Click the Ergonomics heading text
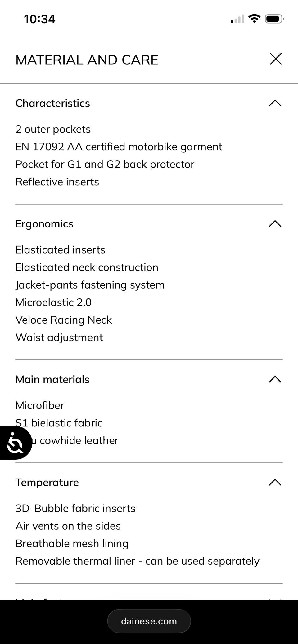 [x=44, y=224]
